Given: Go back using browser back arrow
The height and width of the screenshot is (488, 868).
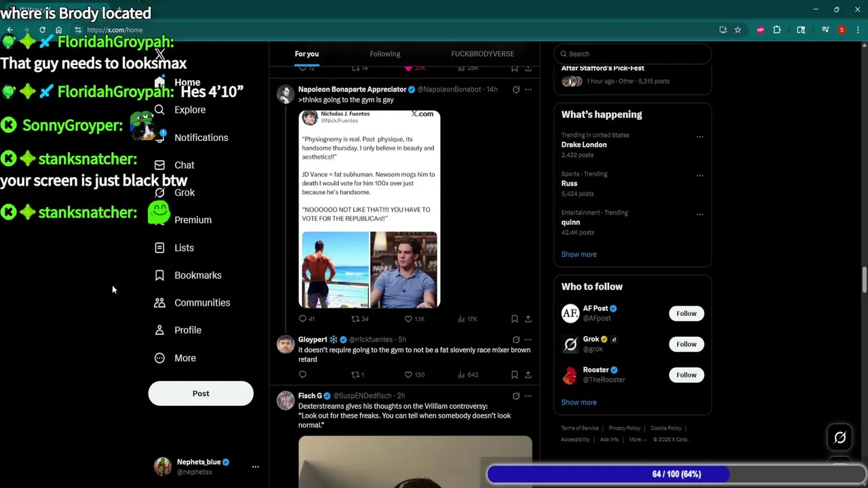Looking at the screenshot, I should tap(9, 30).
